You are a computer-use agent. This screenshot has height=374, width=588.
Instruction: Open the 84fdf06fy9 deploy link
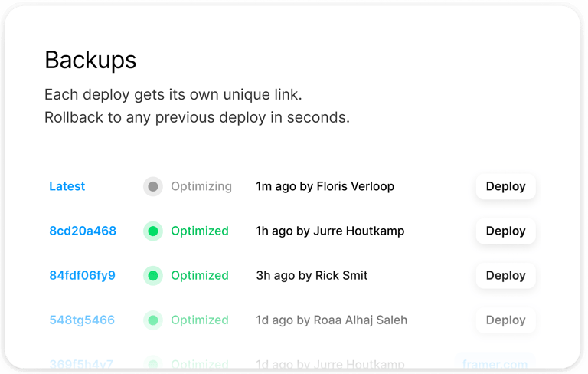[x=82, y=275]
